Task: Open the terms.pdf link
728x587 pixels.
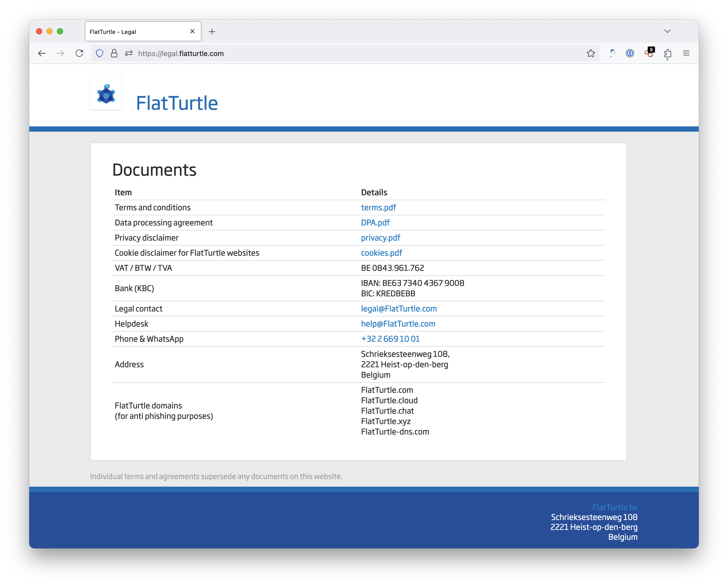Action: [x=378, y=208]
